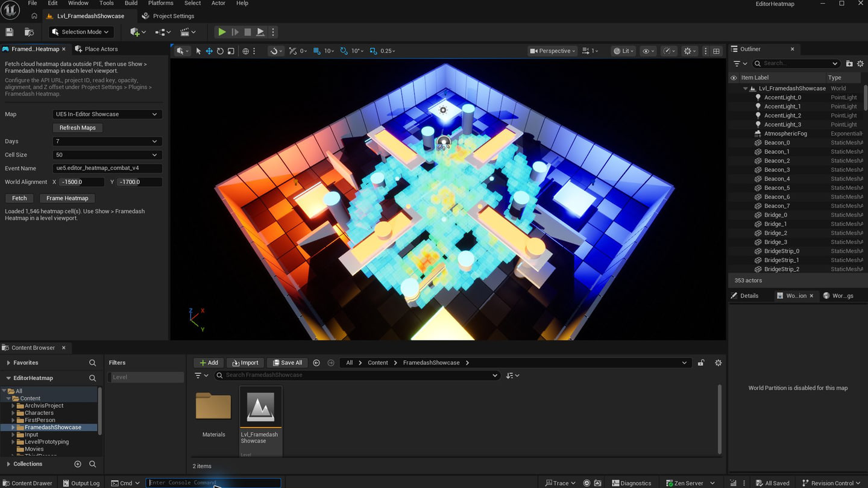Click the Skip frame advance button
The height and width of the screenshot is (488, 868).
tap(235, 32)
